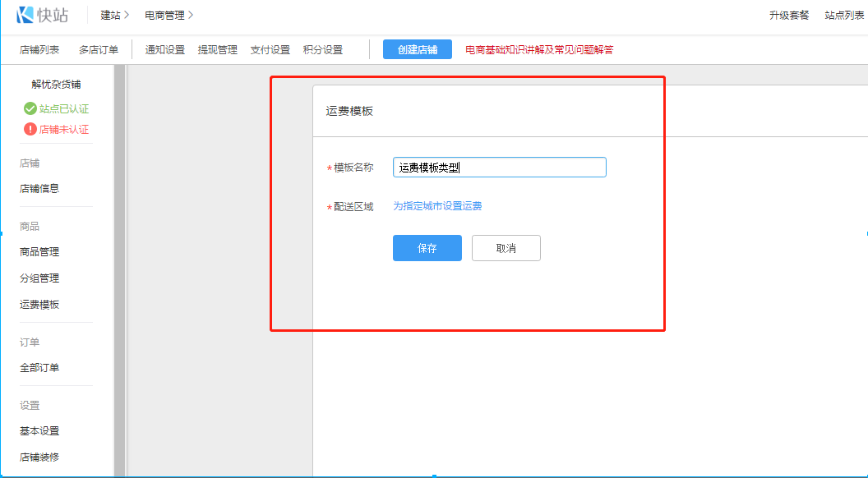
Task: Click the green 站点已认证 check icon
Action: coord(30,108)
